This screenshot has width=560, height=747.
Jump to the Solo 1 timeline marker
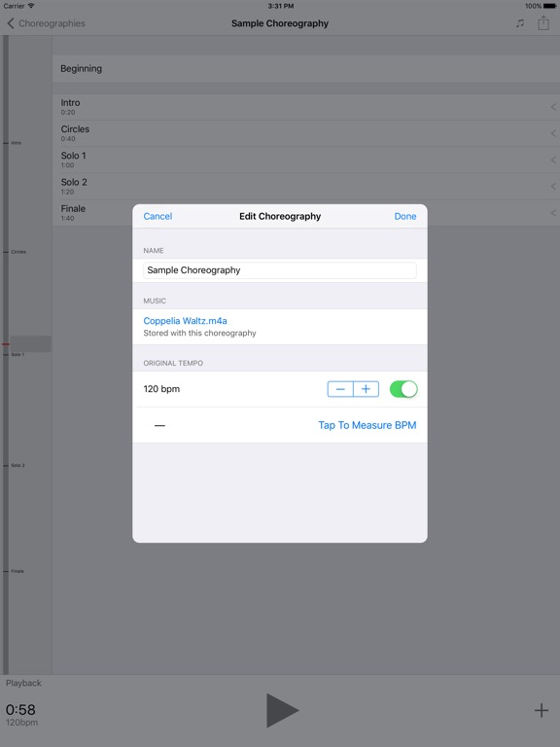coord(14,354)
